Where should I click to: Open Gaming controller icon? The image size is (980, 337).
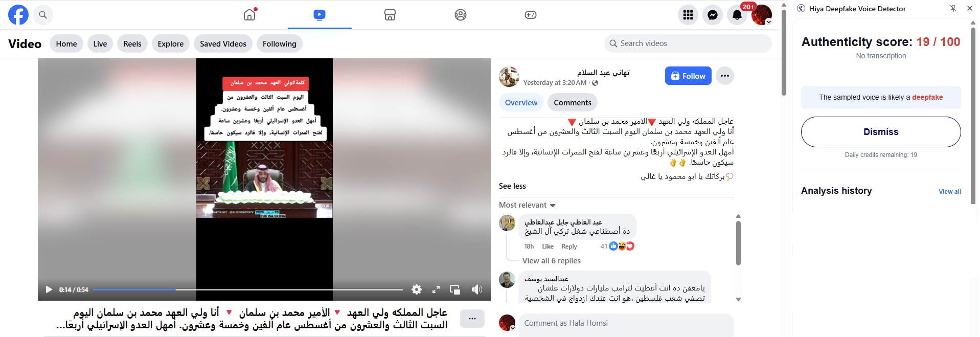point(531,15)
